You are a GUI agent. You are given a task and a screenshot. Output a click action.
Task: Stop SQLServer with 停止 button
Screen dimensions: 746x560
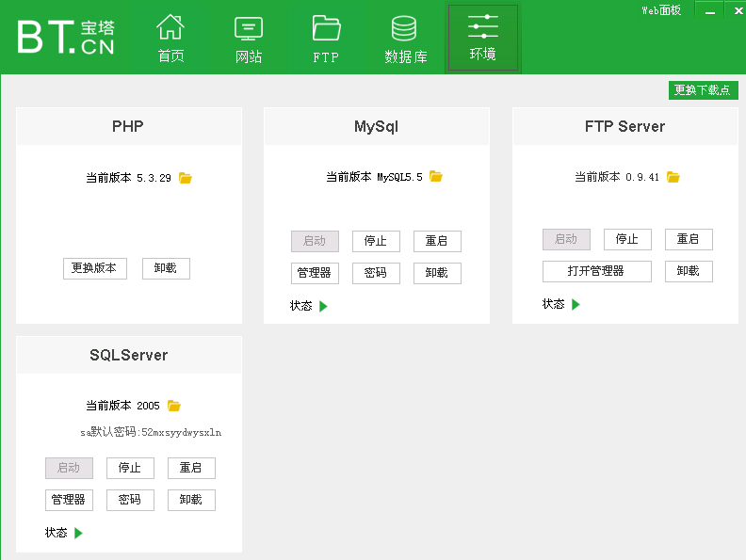(130, 468)
